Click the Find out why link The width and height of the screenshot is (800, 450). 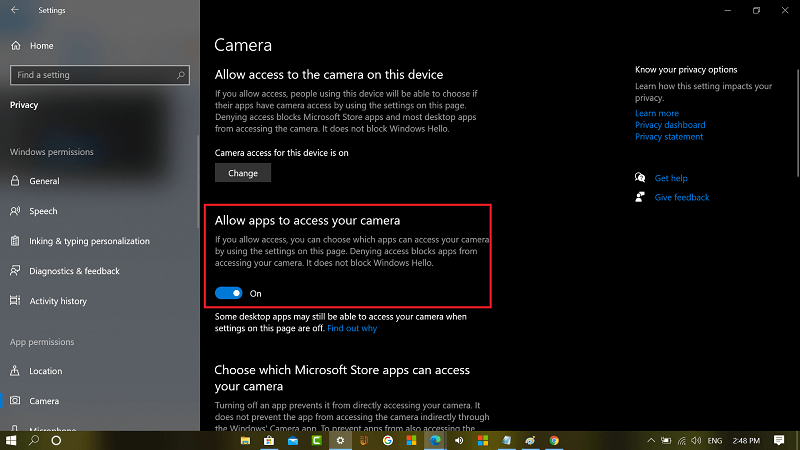pyautogui.click(x=352, y=328)
